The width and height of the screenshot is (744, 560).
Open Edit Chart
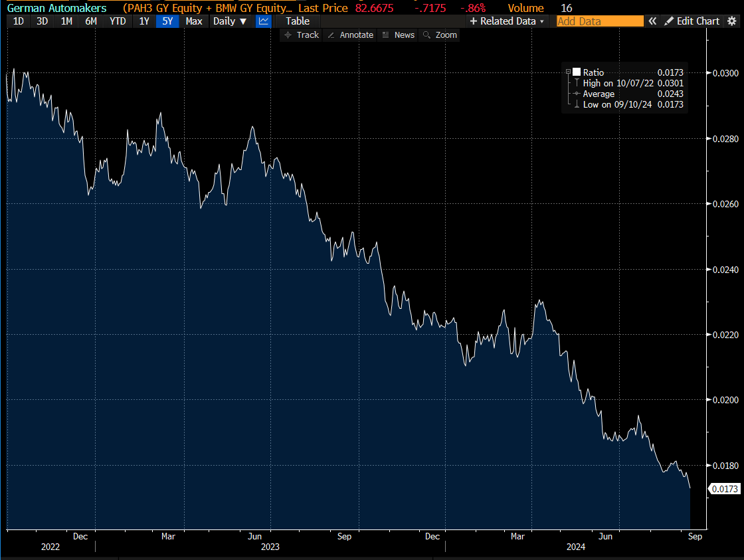pos(692,21)
